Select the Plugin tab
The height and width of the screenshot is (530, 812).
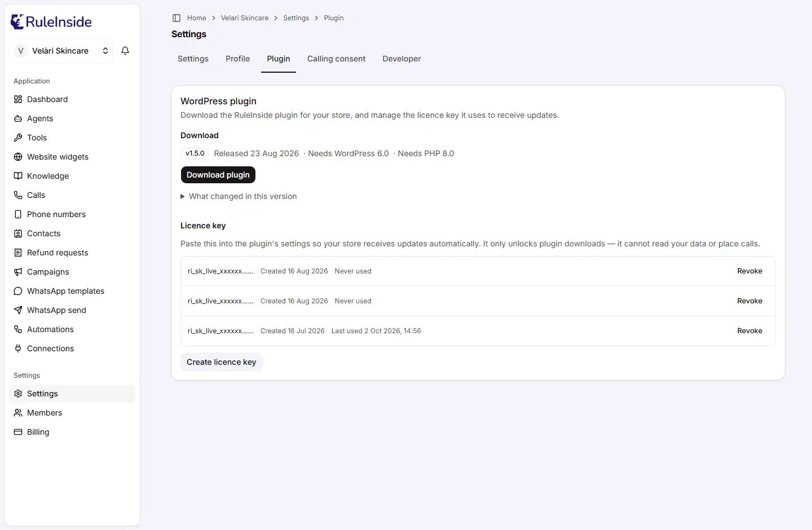click(x=279, y=59)
